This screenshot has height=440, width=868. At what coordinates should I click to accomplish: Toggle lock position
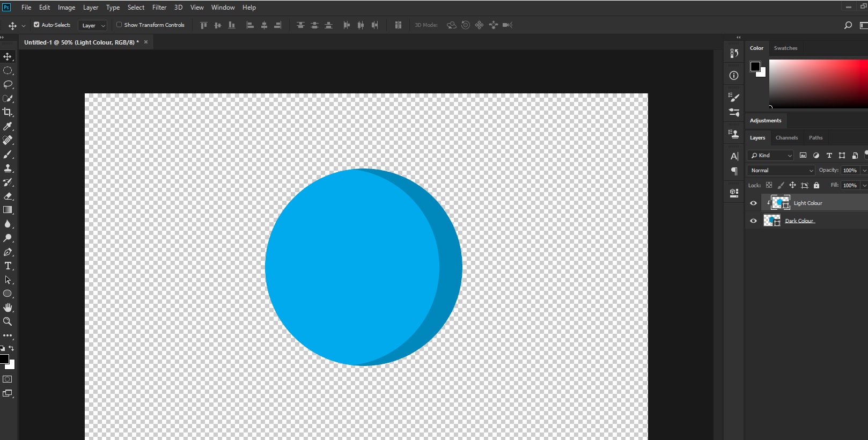click(x=792, y=185)
